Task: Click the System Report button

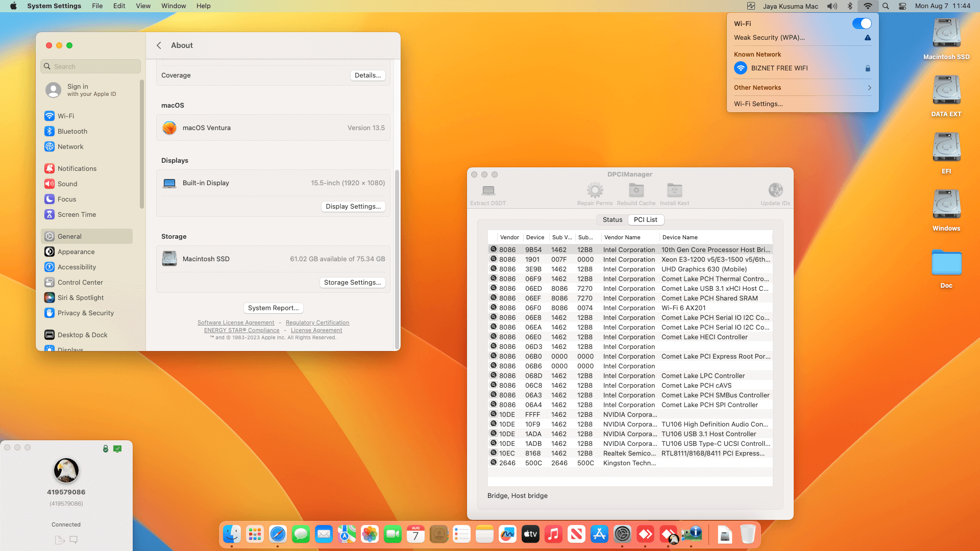Action: click(273, 308)
